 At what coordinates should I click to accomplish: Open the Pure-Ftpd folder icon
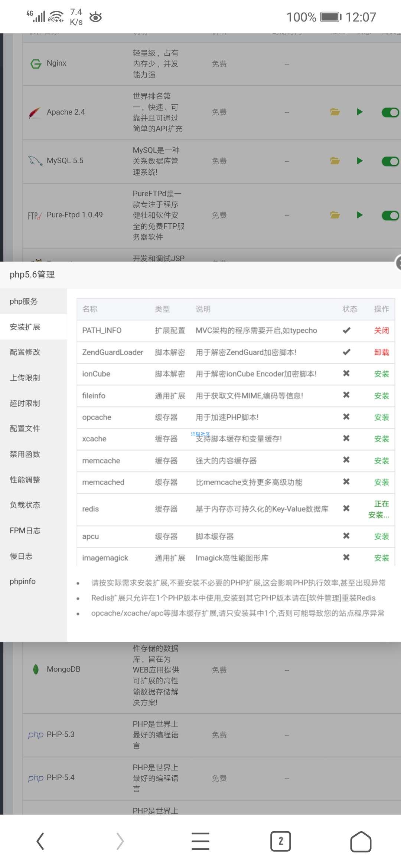(x=335, y=215)
